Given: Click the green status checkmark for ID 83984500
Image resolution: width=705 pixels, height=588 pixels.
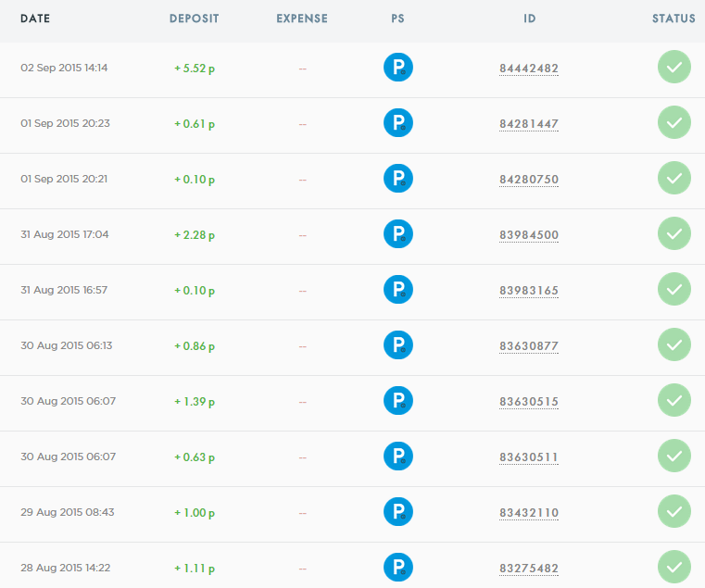Looking at the screenshot, I should [674, 233].
